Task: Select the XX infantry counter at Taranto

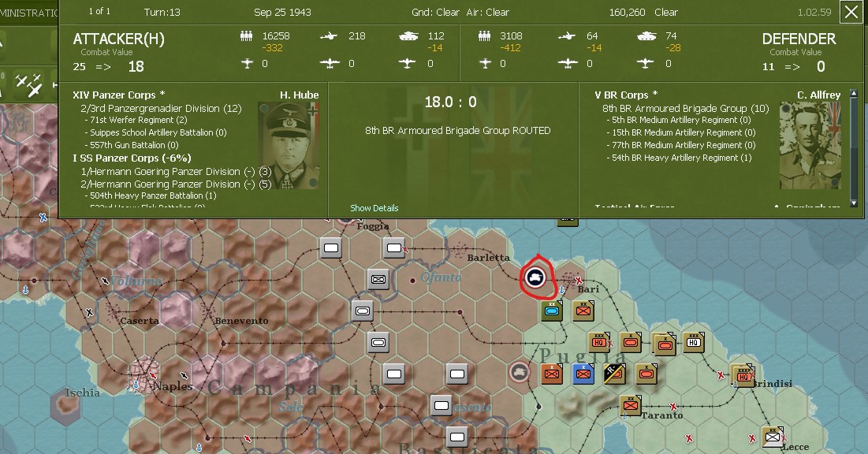Action: tap(630, 404)
